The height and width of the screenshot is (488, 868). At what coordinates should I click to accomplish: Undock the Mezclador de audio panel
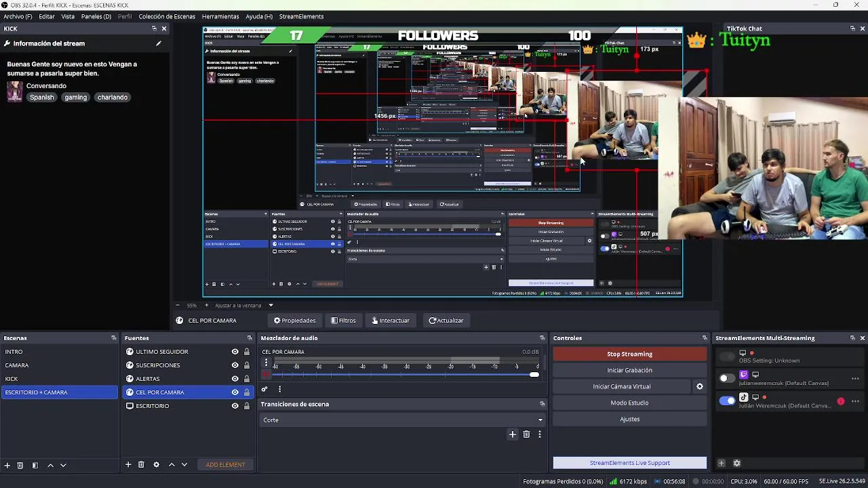[542, 338]
